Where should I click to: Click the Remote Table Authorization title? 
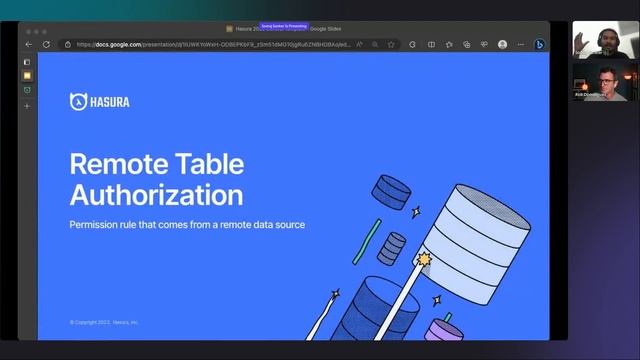[157, 179]
